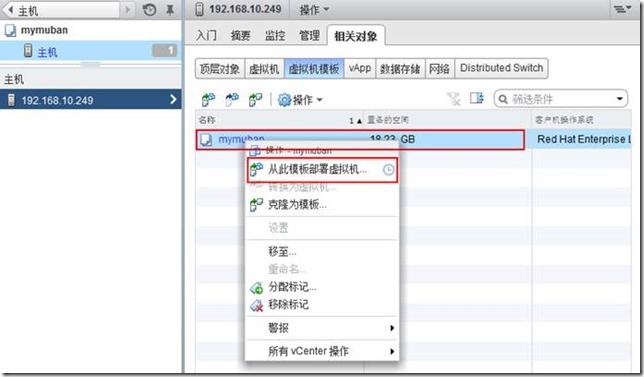Pin the navigator panel with the pushpin icon

[170, 10]
